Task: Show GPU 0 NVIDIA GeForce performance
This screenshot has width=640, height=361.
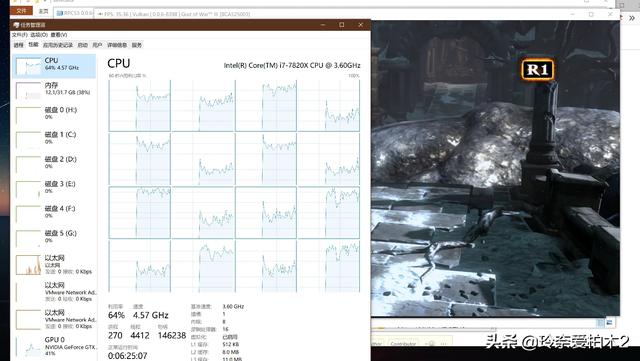Action: (54, 346)
